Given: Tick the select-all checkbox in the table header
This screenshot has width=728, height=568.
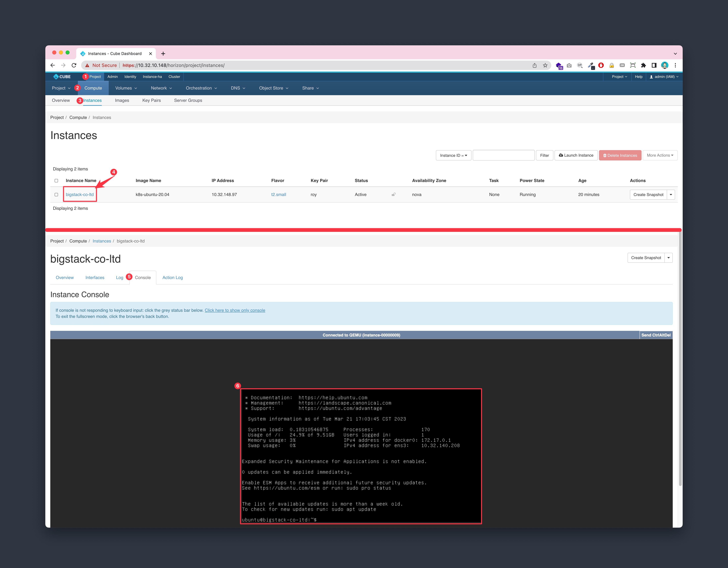Looking at the screenshot, I should 56,181.
